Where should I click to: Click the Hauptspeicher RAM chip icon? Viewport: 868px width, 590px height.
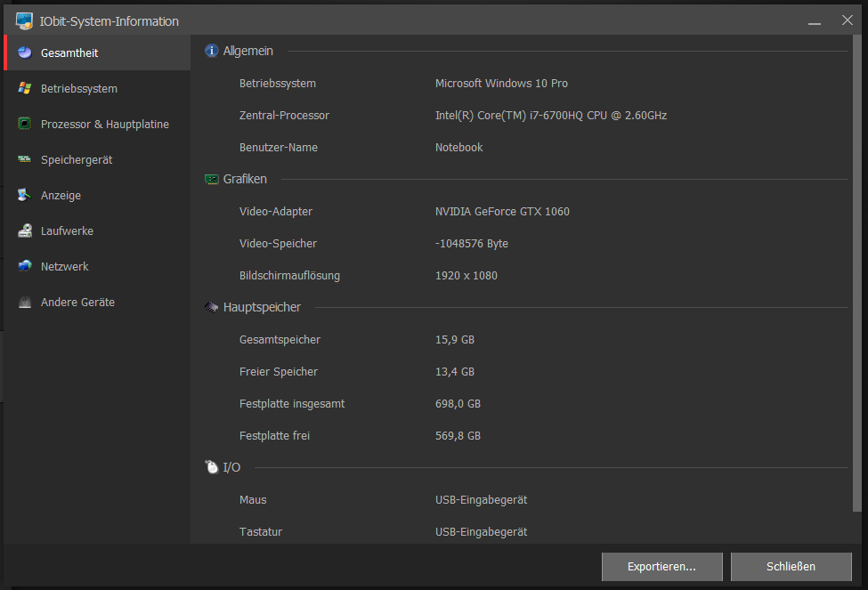(x=212, y=307)
